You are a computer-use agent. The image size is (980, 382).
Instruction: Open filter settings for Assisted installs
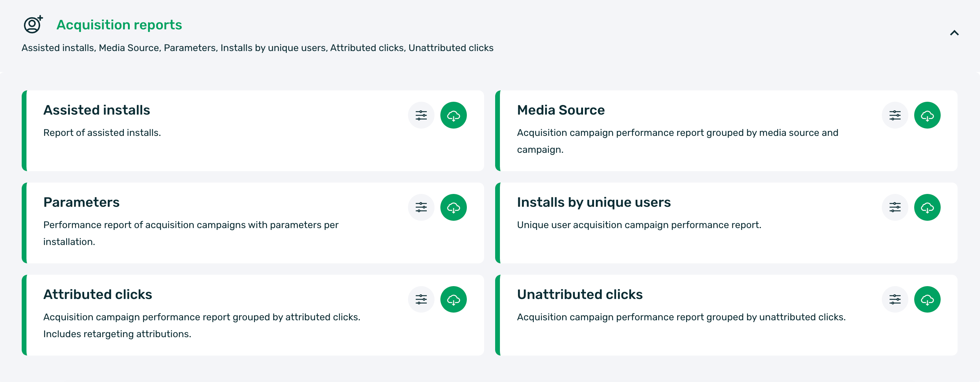point(421,115)
